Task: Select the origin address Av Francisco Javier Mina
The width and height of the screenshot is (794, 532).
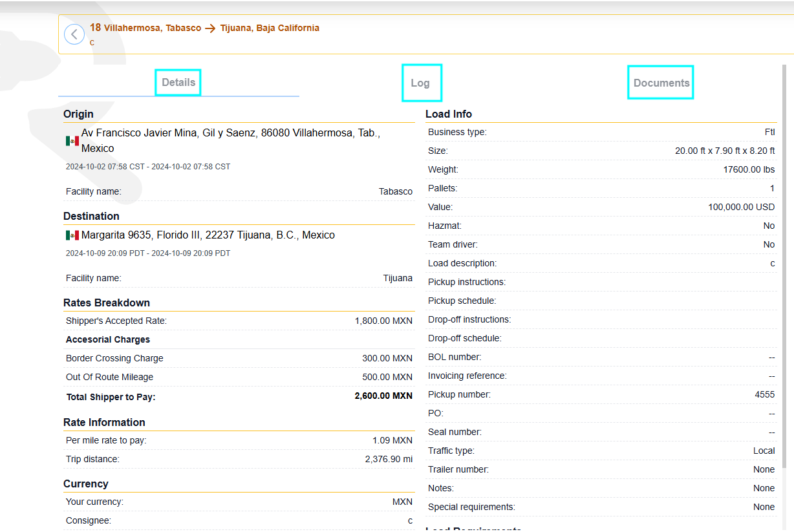Action: coord(231,140)
